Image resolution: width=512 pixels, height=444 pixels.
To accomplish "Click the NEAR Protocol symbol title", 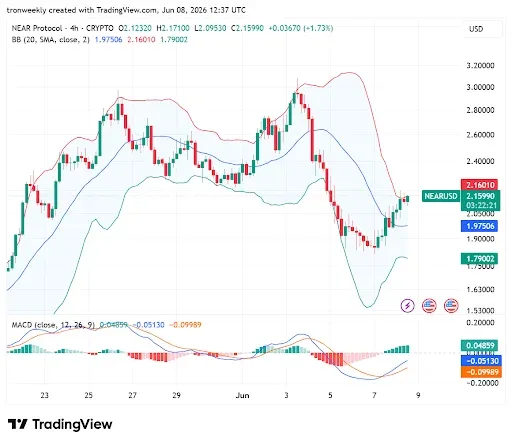I will point(37,28).
